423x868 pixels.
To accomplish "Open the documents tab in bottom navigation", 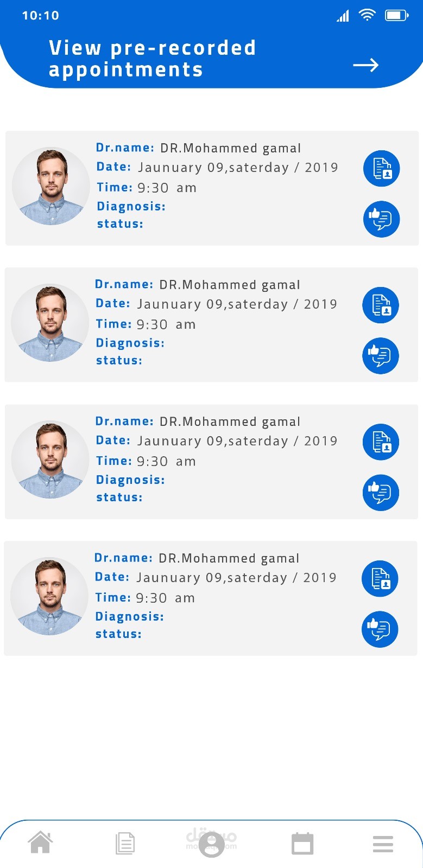I will [125, 844].
